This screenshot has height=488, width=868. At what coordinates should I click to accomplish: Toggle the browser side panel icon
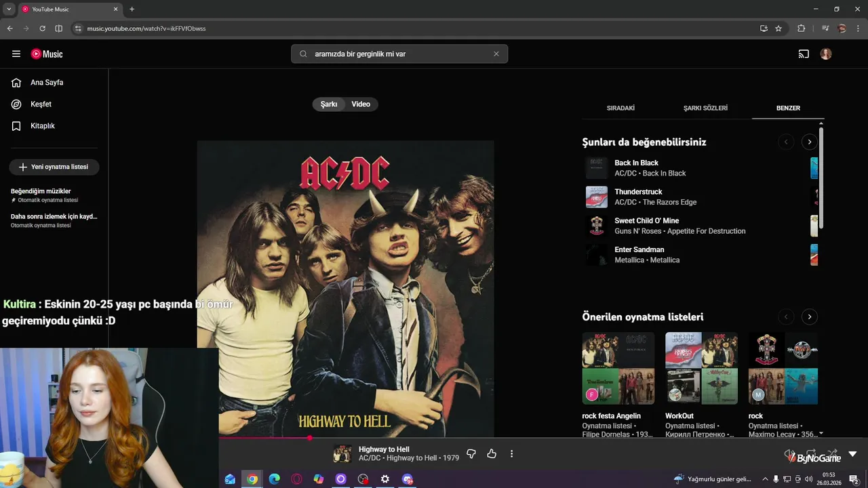[58, 28]
